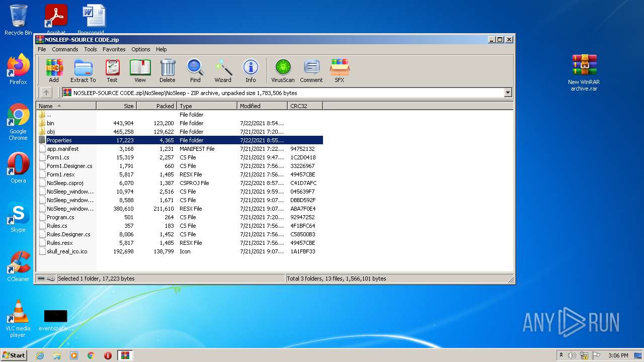The image size is (644, 362).
Task: Select Rules.resx file
Action: click(x=180, y=243)
